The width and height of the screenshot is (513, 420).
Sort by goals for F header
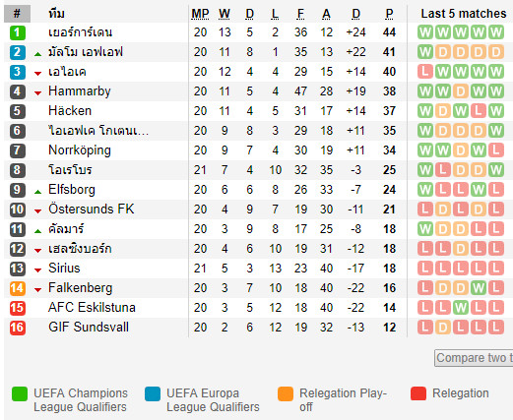click(x=300, y=14)
